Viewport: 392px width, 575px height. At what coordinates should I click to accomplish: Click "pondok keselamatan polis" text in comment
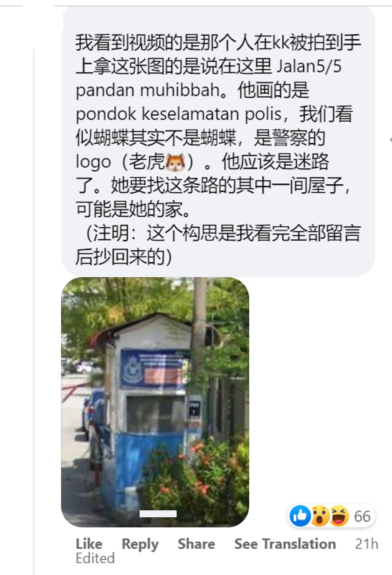[178, 114]
